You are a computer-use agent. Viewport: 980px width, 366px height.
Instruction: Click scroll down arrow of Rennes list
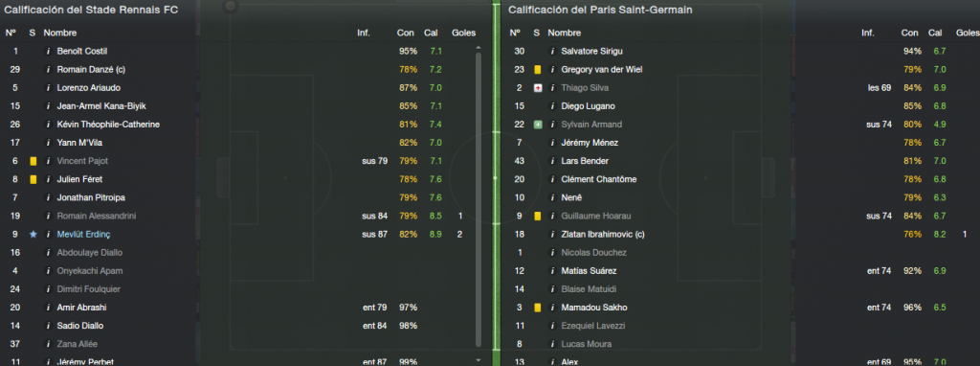pyautogui.click(x=479, y=360)
